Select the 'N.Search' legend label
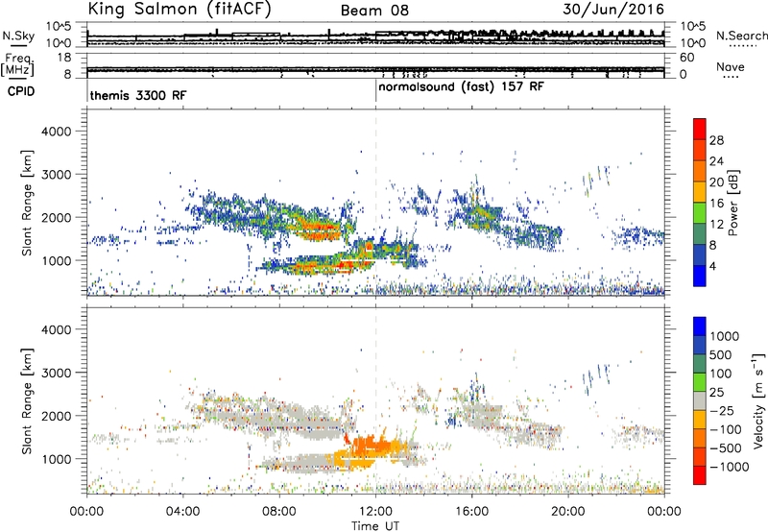The width and height of the screenshot is (768, 532). click(x=741, y=36)
